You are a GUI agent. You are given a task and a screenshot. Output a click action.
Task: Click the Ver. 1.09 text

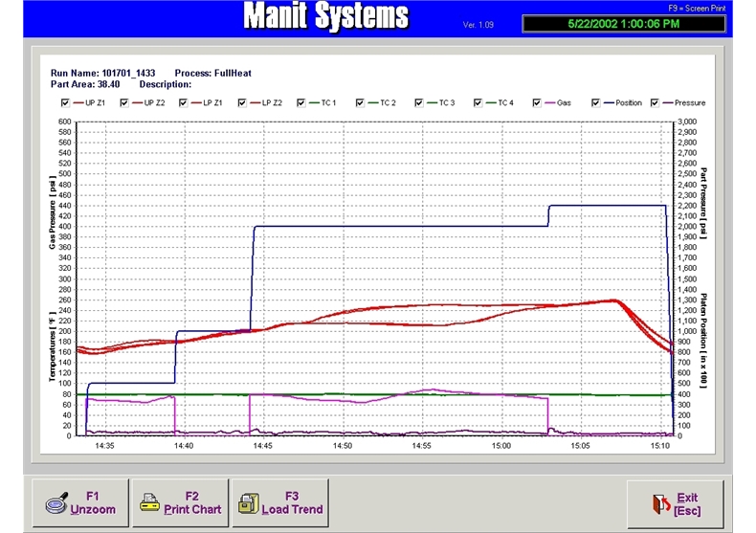tap(478, 25)
